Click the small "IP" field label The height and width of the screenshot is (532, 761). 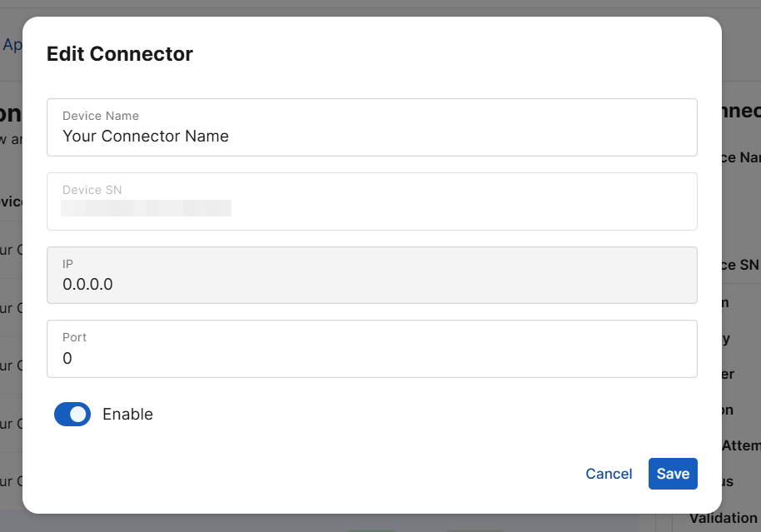(x=67, y=263)
